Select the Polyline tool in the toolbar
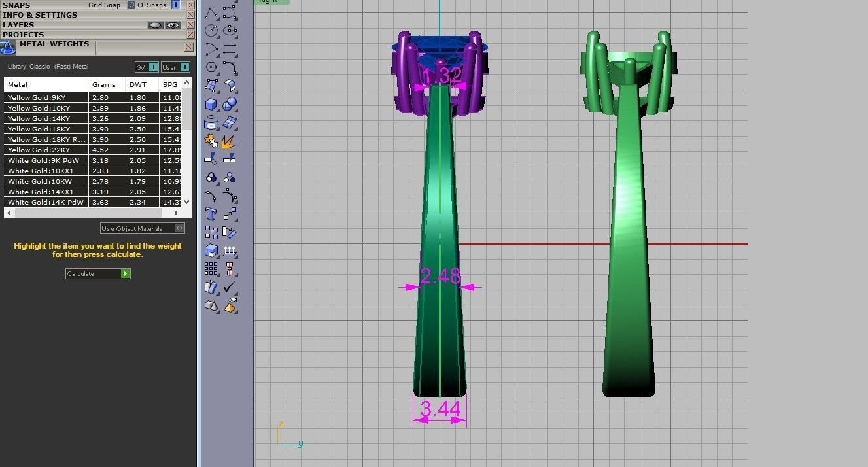868x467 pixels. 212,13
